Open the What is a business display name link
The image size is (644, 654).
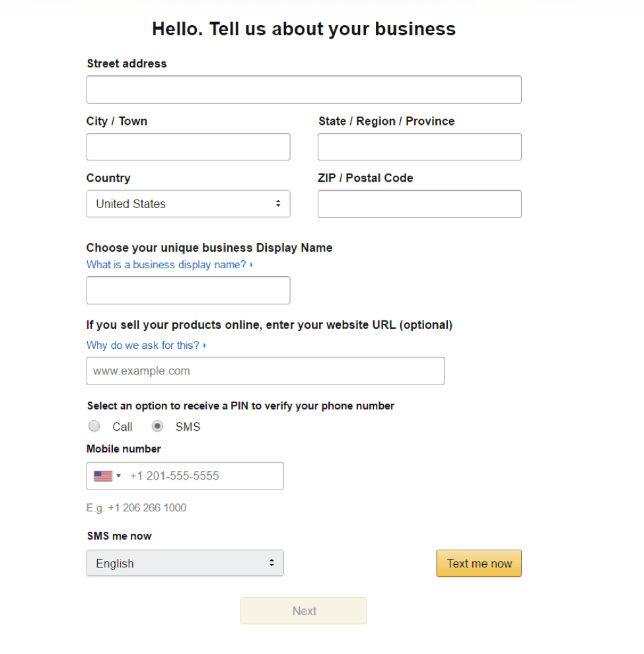point(166,264)
